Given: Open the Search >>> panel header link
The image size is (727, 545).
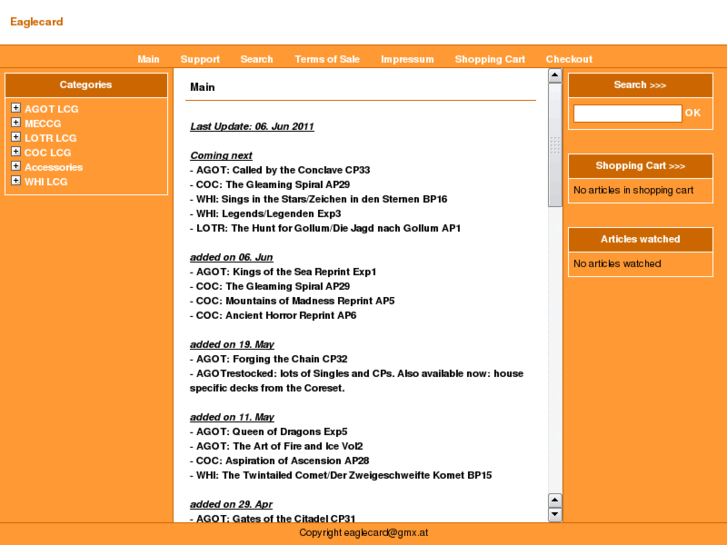Looking at the screenshot, I should (640, 85).
